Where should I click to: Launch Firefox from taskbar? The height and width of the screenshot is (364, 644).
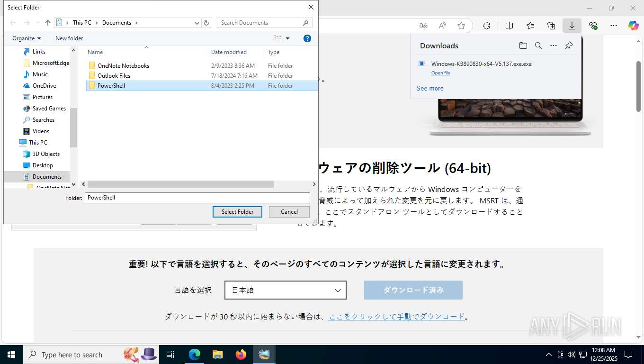pos(241,355)
